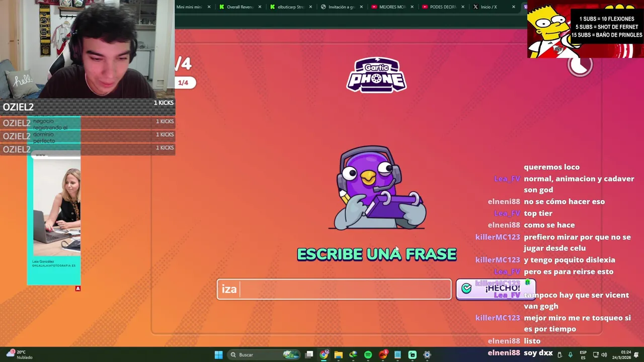This screenshot has height=362, width=644.
Task: Close the 'PODES DECIRM' tab
Action: pos(463,7)
